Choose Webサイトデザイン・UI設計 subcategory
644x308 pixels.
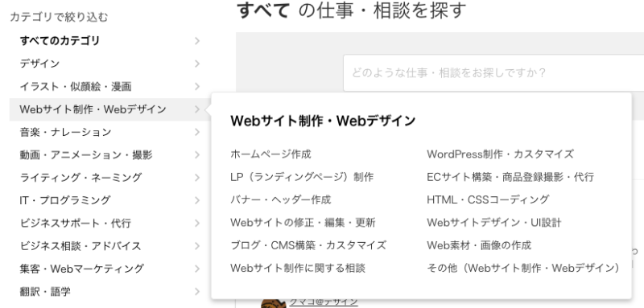point(494,223)
